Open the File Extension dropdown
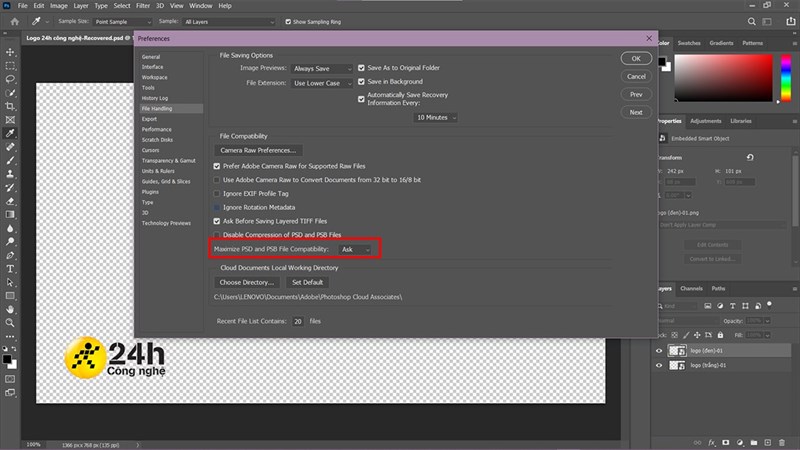The image size is (800, 450). click(x=322, y=83)
